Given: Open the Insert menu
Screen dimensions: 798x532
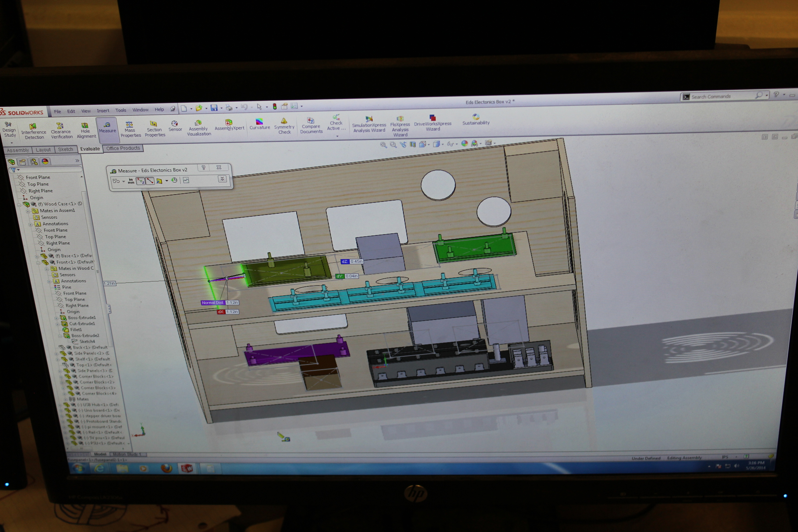Looking at the screenshot, I should click(x=103, y=111).
